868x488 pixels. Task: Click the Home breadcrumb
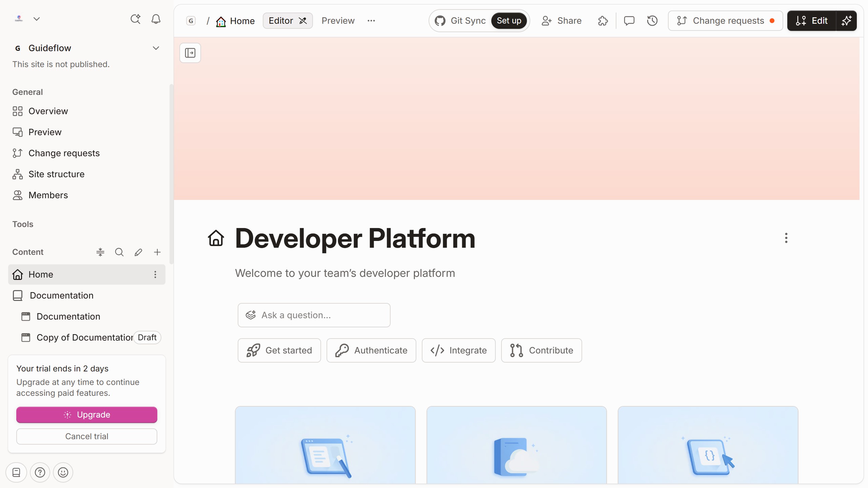click(x=235, y=21)
